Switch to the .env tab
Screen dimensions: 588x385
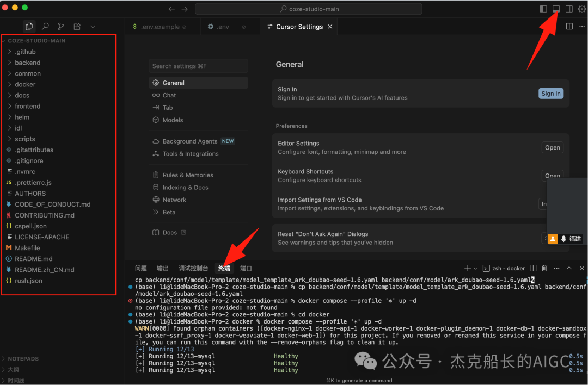(223, 27)
